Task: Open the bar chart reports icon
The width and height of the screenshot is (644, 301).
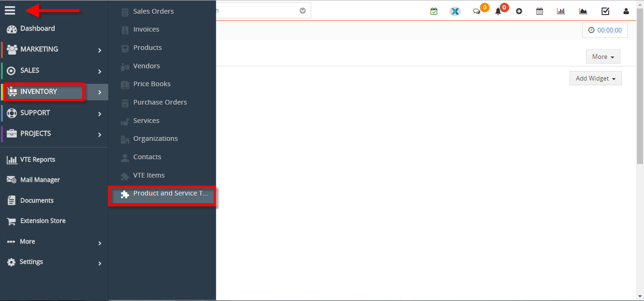Action: pos(561,11)
